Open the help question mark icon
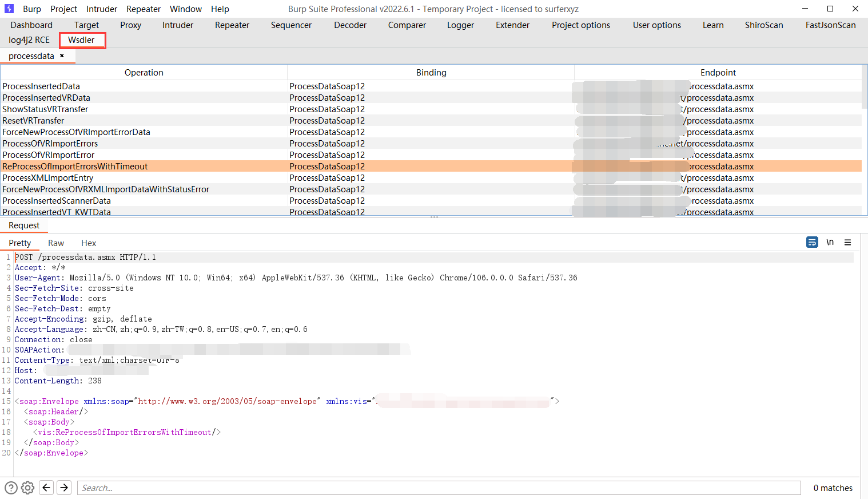 point(11,488)
